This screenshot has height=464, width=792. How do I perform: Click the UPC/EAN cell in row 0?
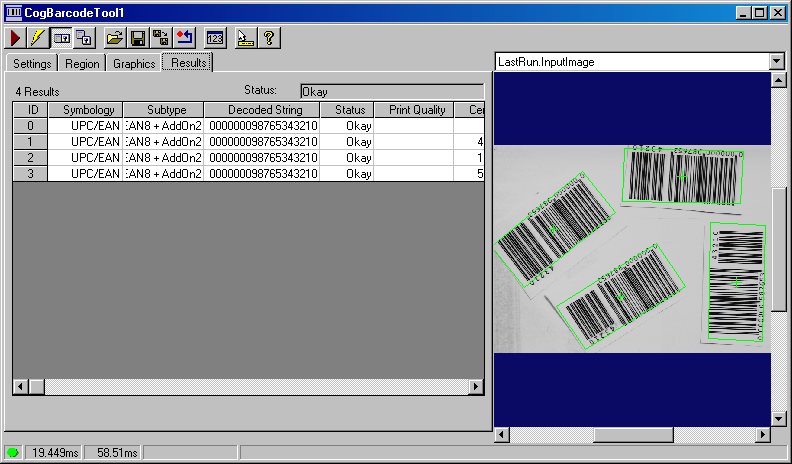85,126
